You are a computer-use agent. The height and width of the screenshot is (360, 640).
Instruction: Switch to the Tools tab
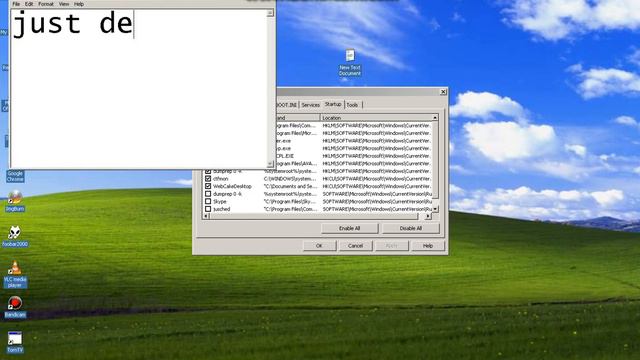point(352,105)
